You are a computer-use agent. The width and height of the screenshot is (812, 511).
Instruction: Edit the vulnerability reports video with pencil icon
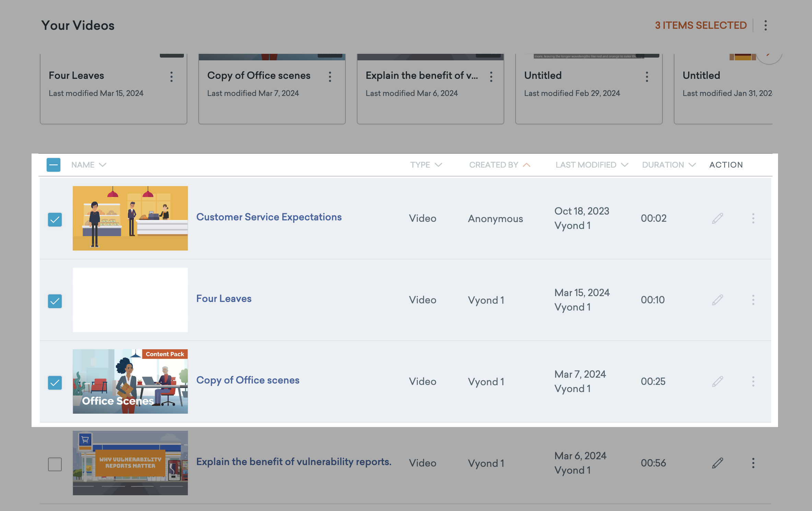[718, 463]
